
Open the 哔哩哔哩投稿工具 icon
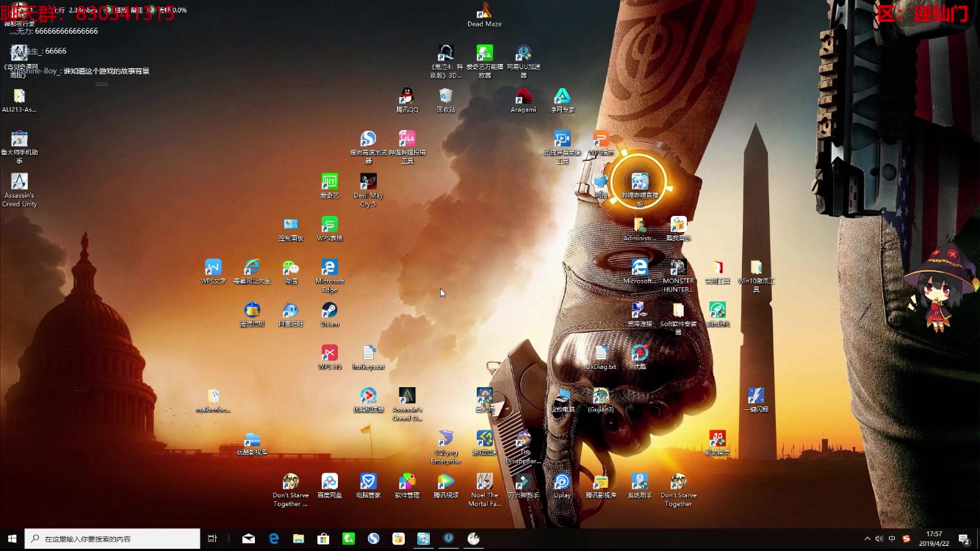tap(407, 147)
